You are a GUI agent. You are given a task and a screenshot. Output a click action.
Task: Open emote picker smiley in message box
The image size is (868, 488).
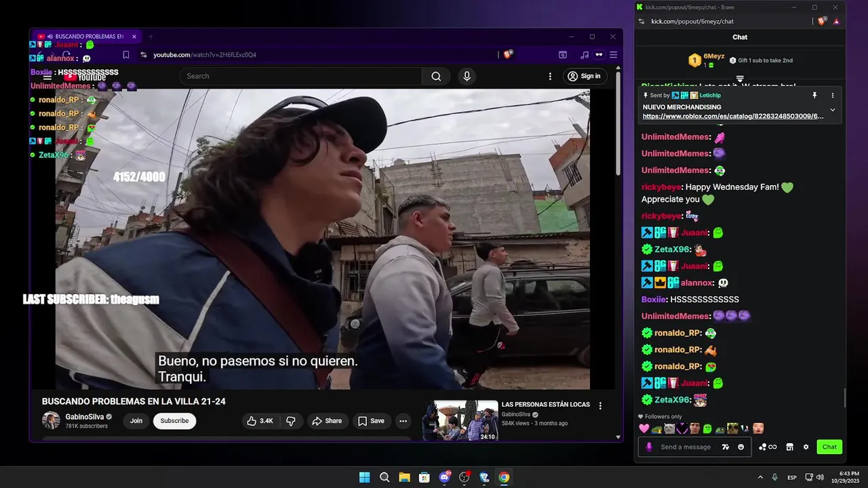(741, 447)
